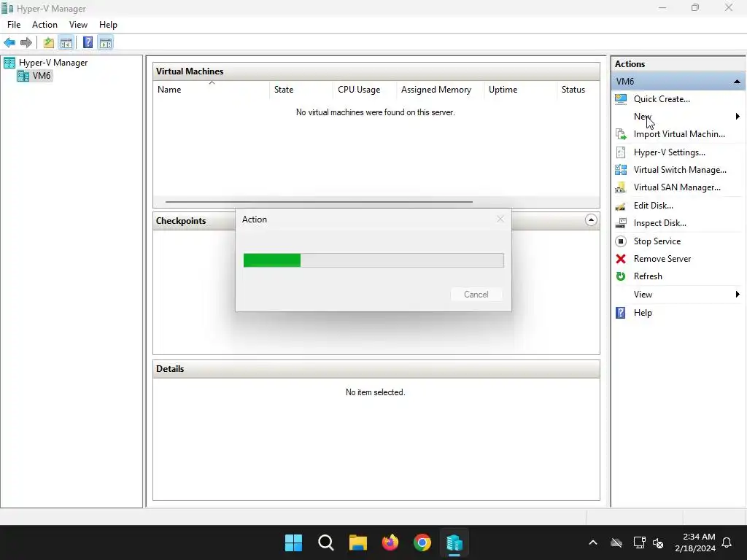
Task: Click the Hyper-V Manager tree root icon
Action: click(9, 63)
